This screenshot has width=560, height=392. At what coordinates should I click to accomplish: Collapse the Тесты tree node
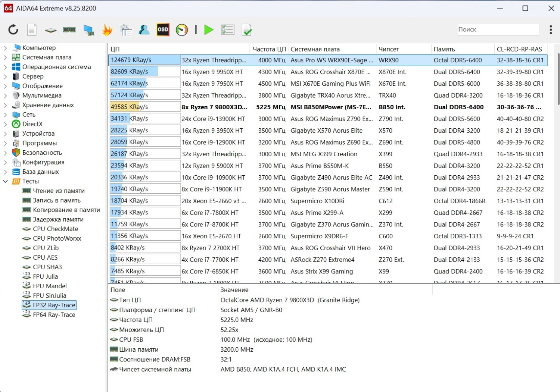[x=5, y=181]
